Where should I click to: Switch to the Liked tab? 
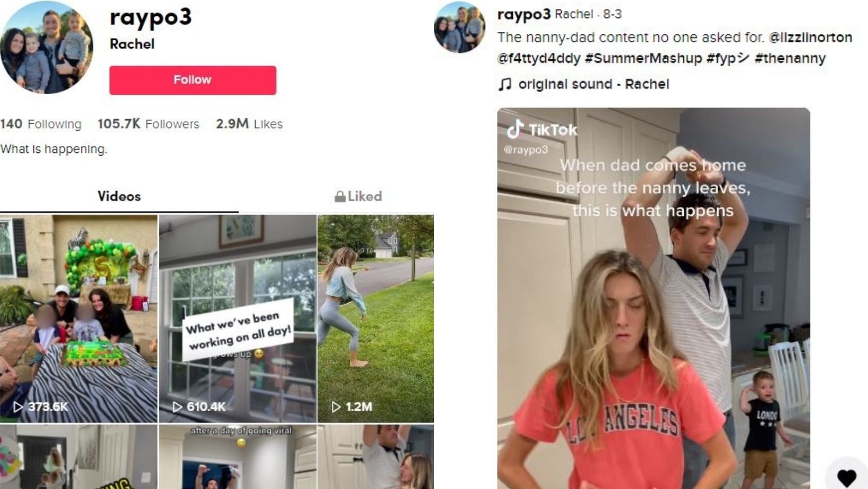tap(358, 196)
